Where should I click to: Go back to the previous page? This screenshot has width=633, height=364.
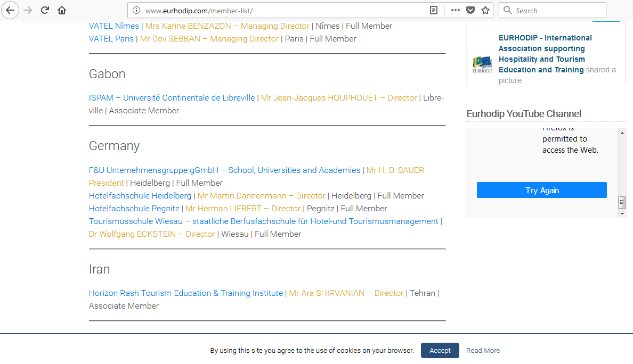click(10, 10)
